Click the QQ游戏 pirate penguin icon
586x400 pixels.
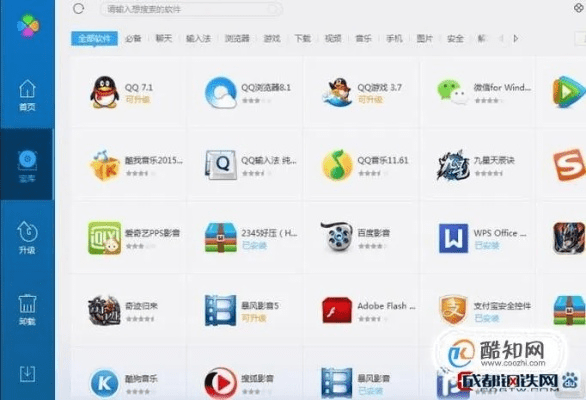(x=337, y=92)
